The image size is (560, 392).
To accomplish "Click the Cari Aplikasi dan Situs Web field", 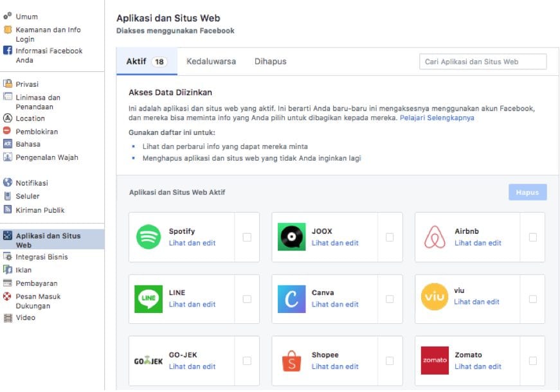I will pyautogui.click(x=482, y=62).
